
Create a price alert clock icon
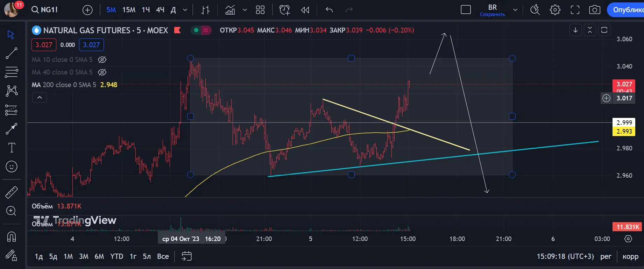coord(285,10)
